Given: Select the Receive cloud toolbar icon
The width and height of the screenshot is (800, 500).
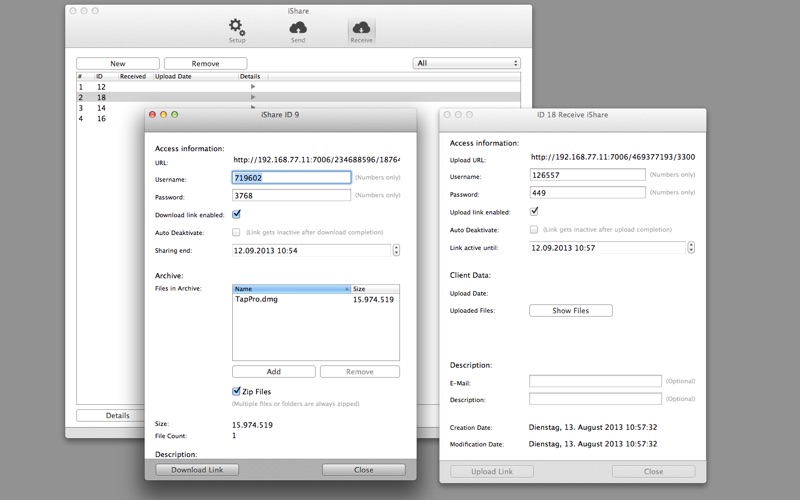Looking at the screenshot, I should point(361,32).
